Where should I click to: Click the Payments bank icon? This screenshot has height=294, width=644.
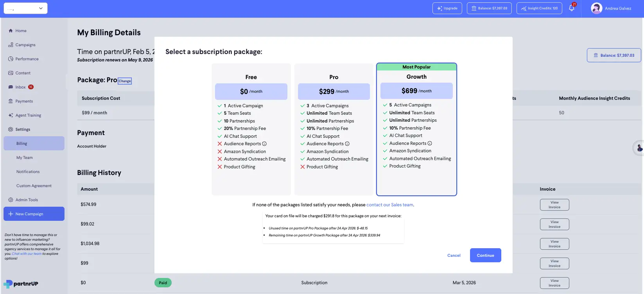click(11, 101)
